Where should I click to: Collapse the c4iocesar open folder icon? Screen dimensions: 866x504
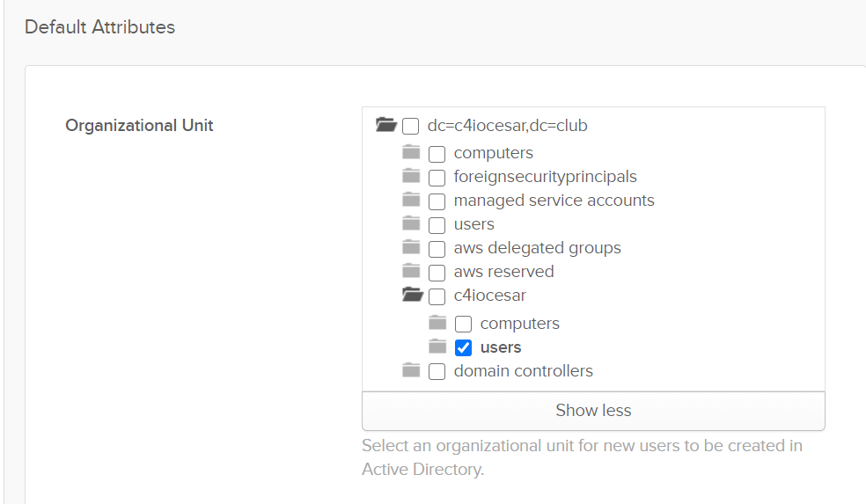412,295
